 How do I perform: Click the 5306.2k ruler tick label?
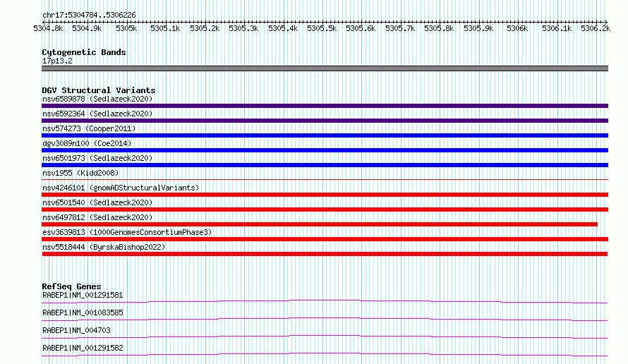pyautogui.click(x=596, y=28)
